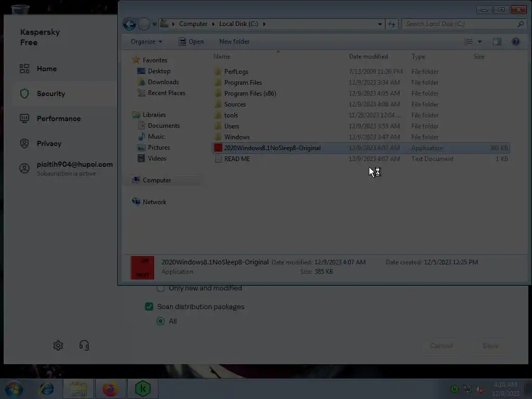Select Only new and modified radio
The height and width of the screenshot is (399, 532).
[161, 288]
